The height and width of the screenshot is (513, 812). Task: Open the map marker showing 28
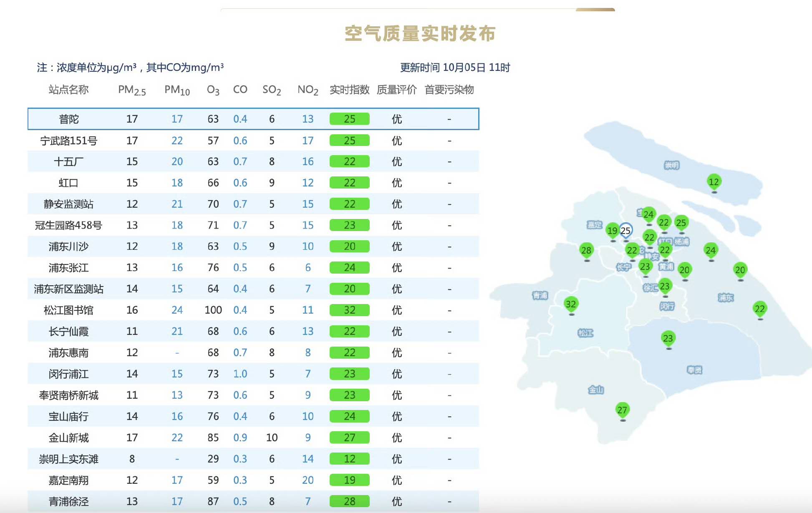click(586, 250)
